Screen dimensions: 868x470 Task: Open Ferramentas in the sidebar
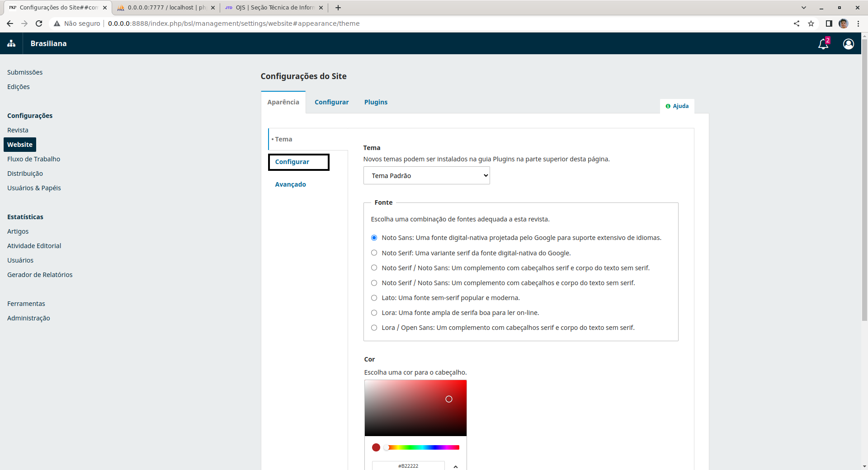click(26, 304)
